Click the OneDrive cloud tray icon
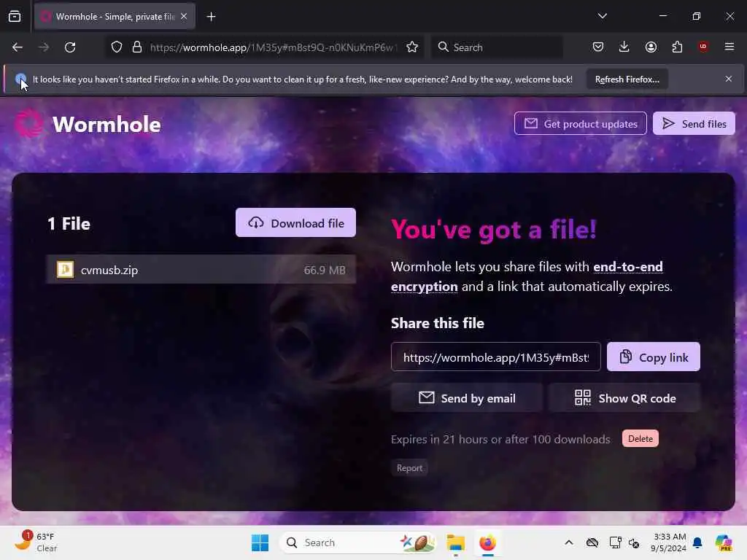Screen dimensions: 747x560 592,542
